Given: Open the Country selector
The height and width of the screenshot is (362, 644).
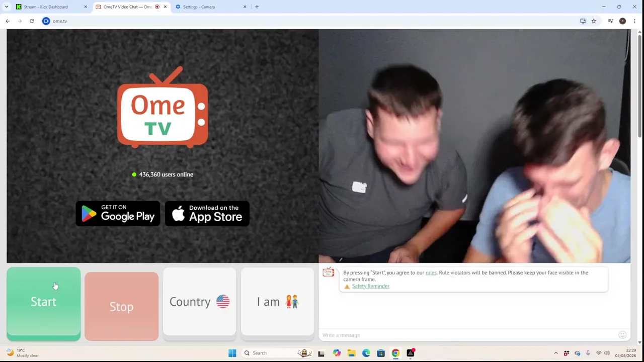Looking at the screenshot, I should 200,302.
